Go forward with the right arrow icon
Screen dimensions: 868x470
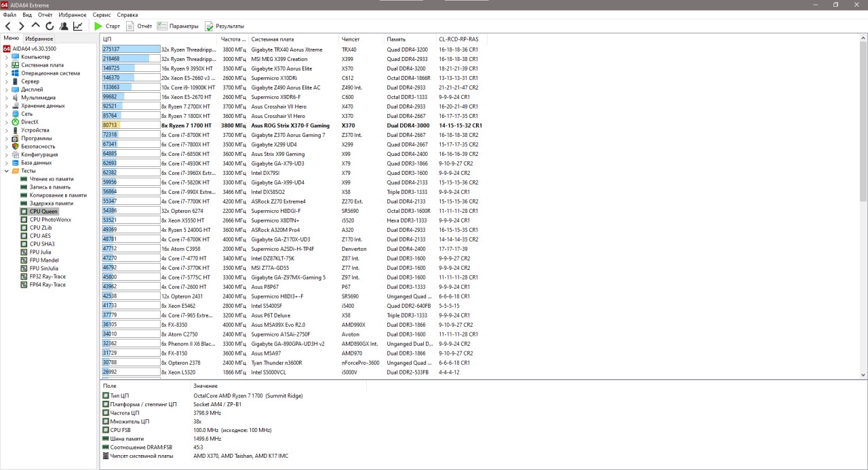(22, 26)
